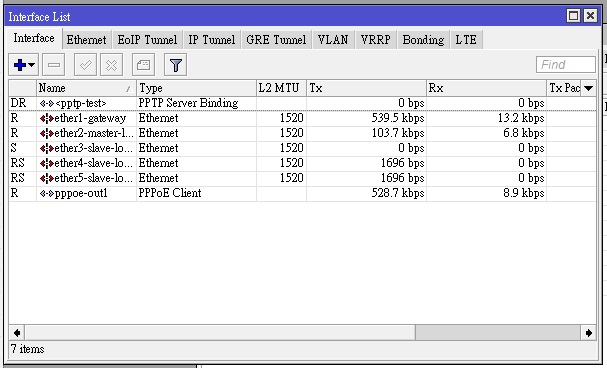This screenshot has height=368, width=607.
Task: Select the Interface tab
Action: coord(34,38)
